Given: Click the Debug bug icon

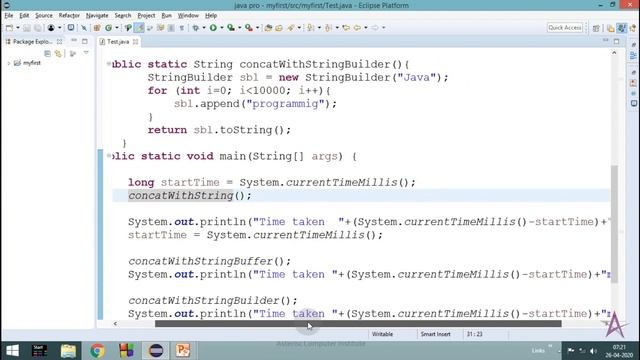Looking at the screenshot, I should [x=196, y=28].
